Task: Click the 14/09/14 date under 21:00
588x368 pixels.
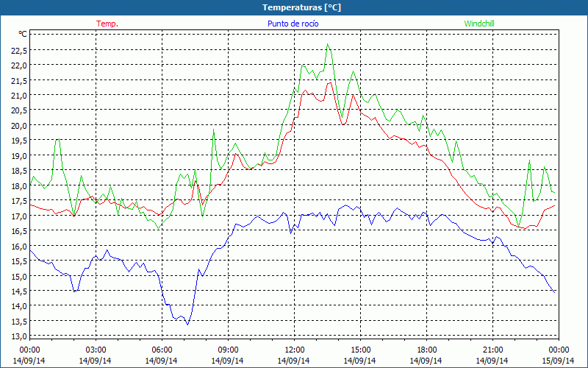Action: click(x=492, y=361)
